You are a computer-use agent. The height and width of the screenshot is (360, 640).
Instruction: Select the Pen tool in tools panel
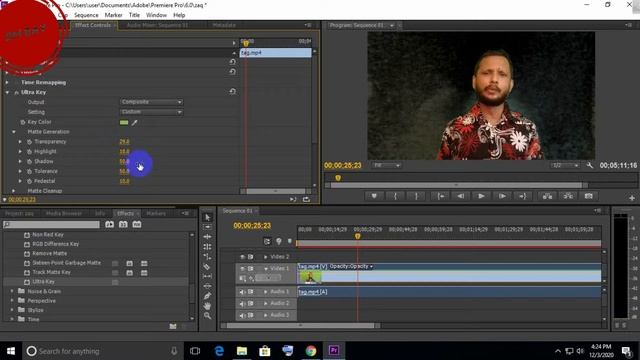(207, 296)
